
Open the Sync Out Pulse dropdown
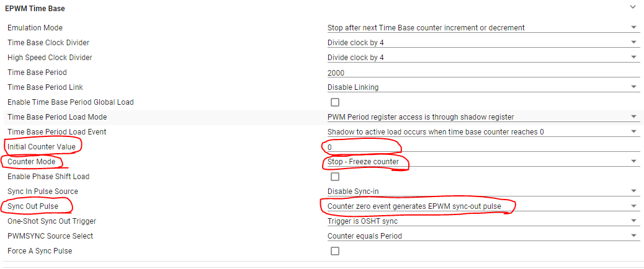pyautogui.click(x=481, y=206)
